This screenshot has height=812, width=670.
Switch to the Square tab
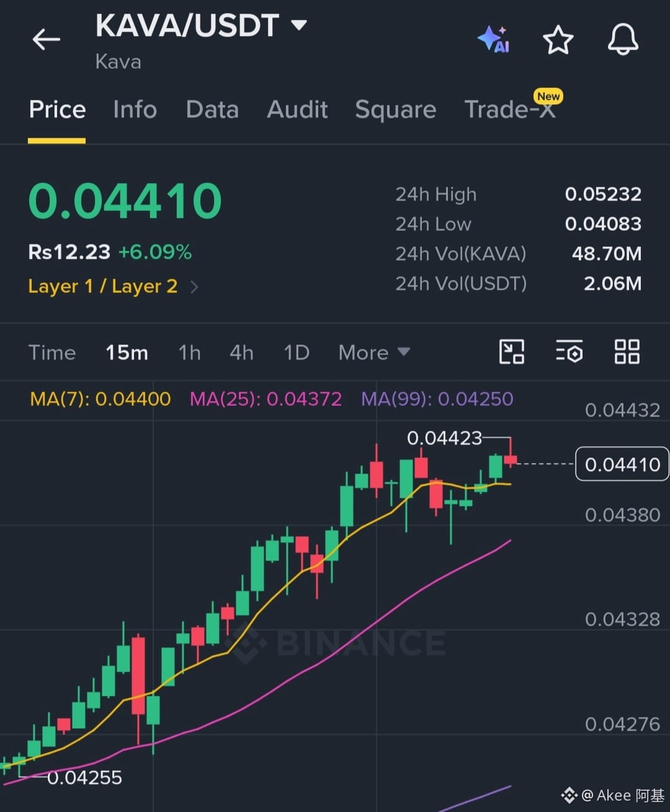pos(396,110)
